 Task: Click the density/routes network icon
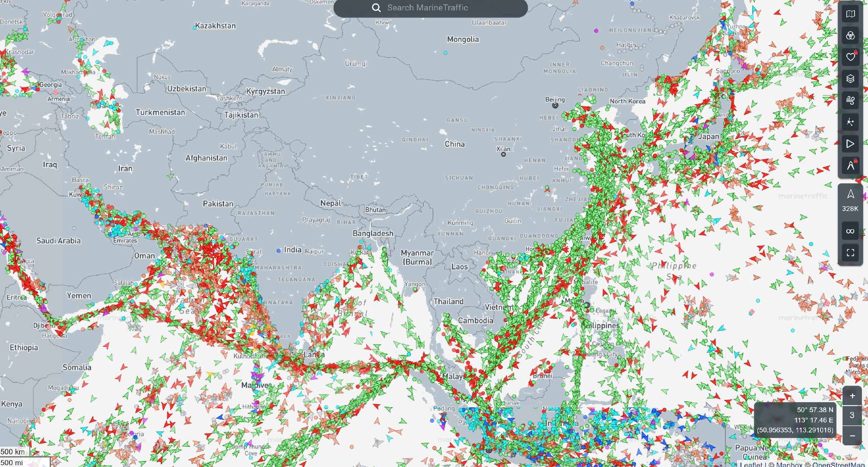(850, 122)
